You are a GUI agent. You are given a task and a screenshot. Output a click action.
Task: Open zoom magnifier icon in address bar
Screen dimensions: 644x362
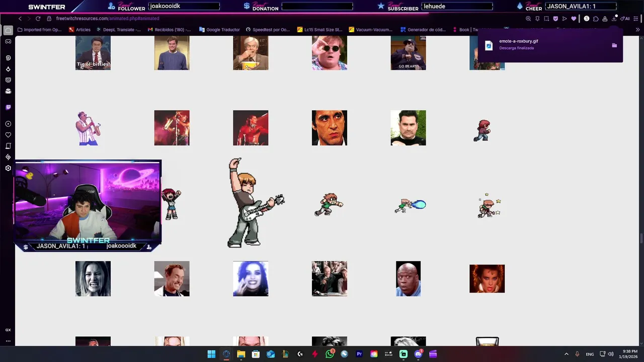[x=528, y=19]
